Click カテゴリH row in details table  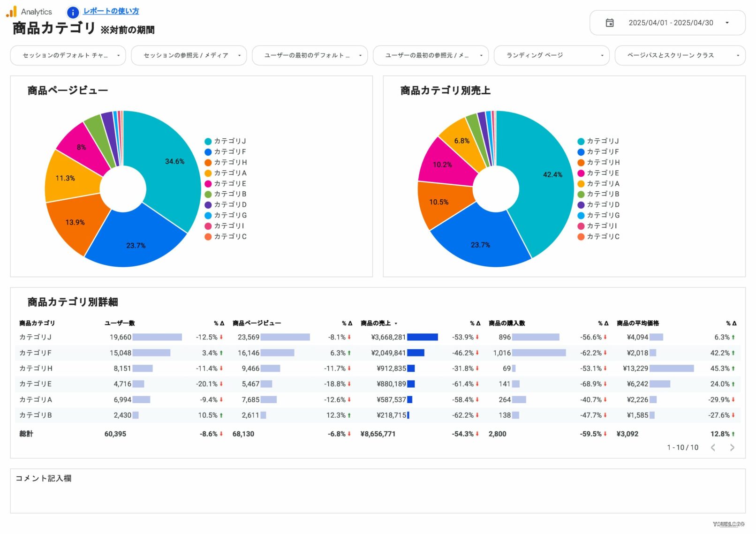tap(36, 369)
